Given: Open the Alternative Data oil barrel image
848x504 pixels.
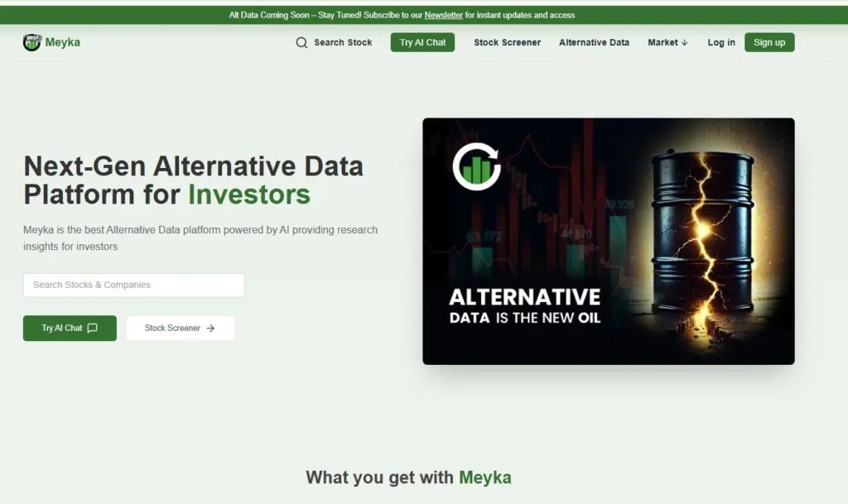Looking at the screenshot, I should coord(609,241).
